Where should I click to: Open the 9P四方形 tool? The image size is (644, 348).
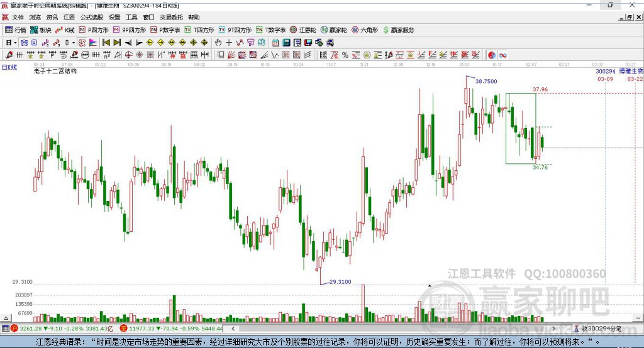[130, 30]
